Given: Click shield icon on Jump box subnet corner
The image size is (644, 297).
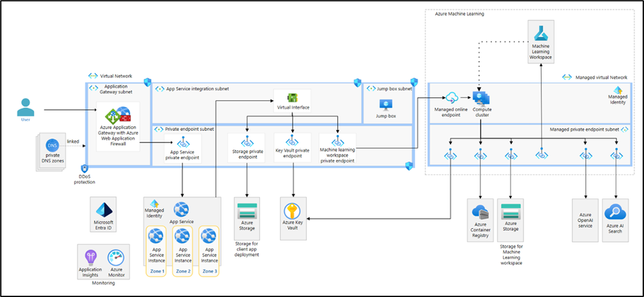Looking at the screenshot, I should [414, 82].
